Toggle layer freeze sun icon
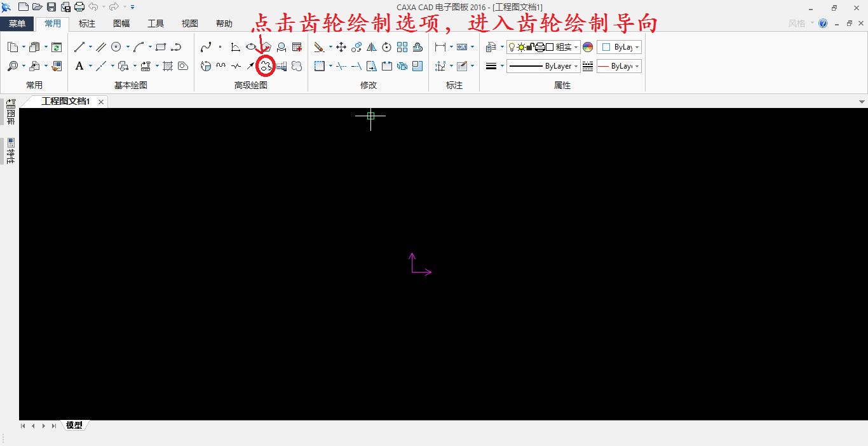 (x=521, y=47)
